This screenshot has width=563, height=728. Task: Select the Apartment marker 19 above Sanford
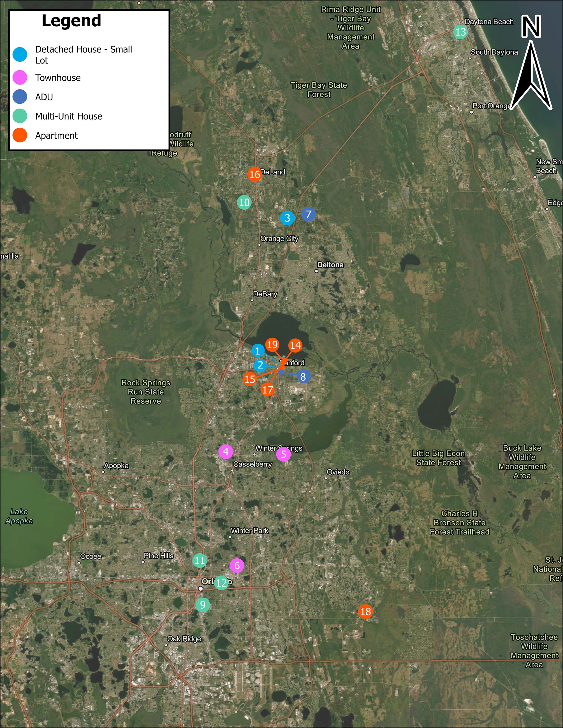[273, 345]
